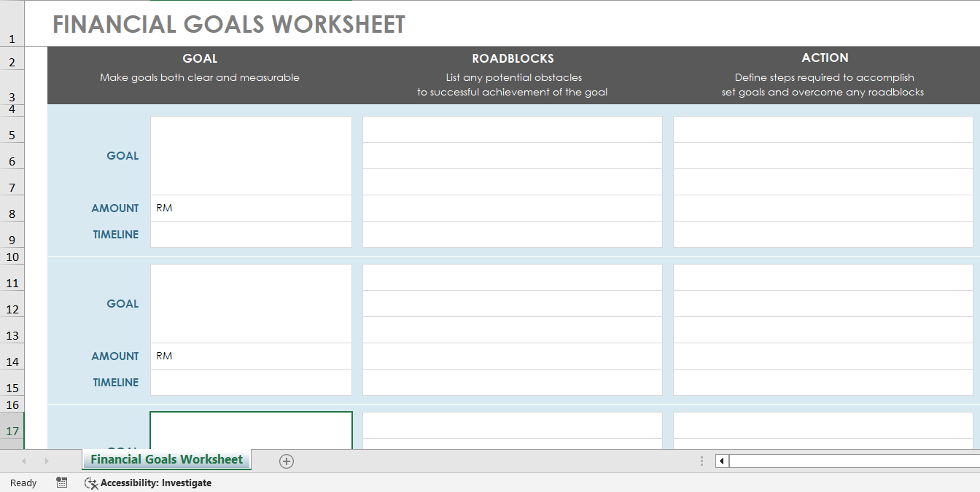Select the Roadblocks cell in row 5
Screen dimensions: 980x492
[x=513, y=130]
